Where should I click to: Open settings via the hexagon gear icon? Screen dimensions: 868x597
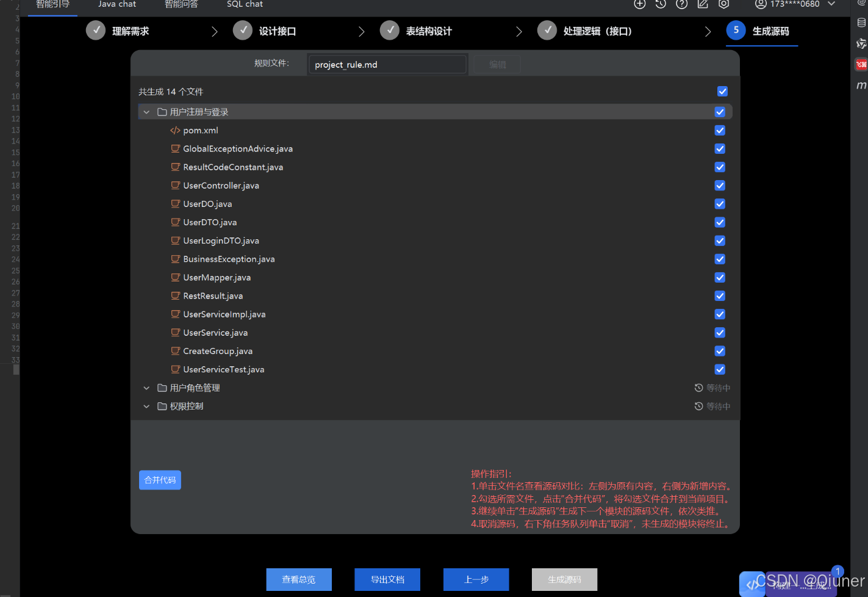point(723,4)
